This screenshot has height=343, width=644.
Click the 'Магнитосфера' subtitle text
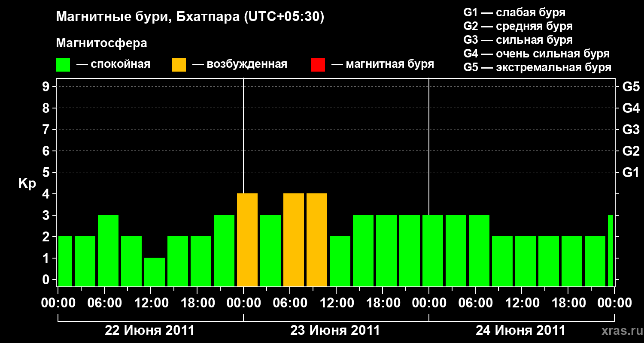102,43
